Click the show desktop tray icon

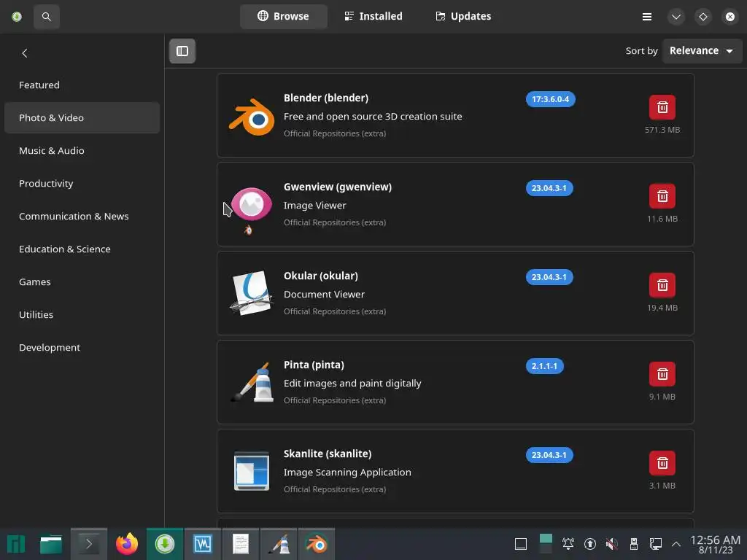(x=521, y=544)
